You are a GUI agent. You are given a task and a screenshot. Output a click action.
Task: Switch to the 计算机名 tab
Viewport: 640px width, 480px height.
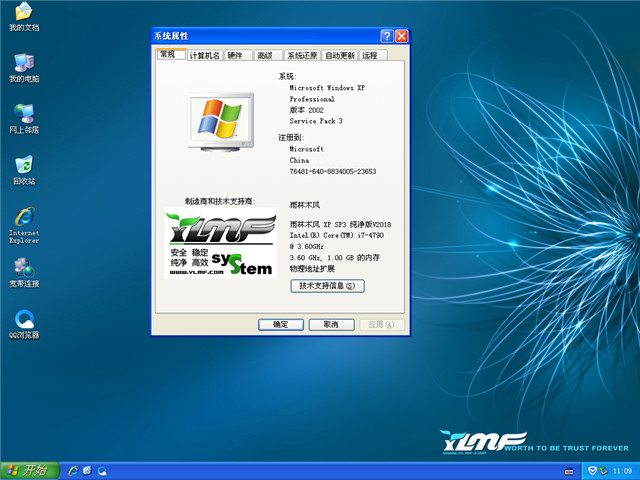click(204, 56)
